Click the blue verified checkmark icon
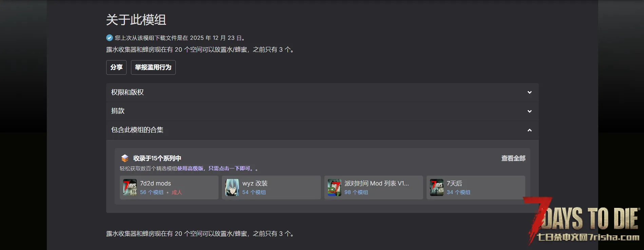This screenshot has width=644, height=250. point(109,38)
